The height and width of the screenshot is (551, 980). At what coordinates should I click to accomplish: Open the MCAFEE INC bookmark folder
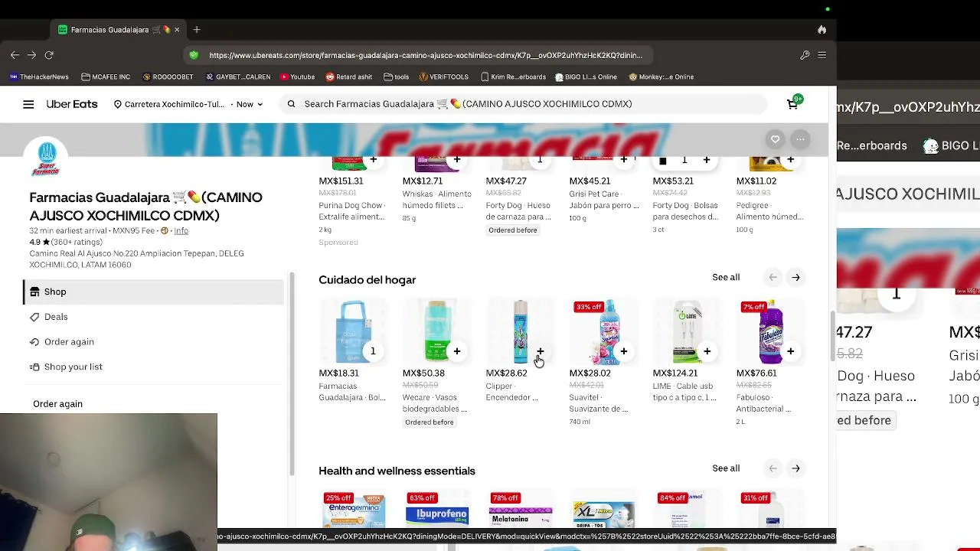pyautogui.click(x=106, y=77)
